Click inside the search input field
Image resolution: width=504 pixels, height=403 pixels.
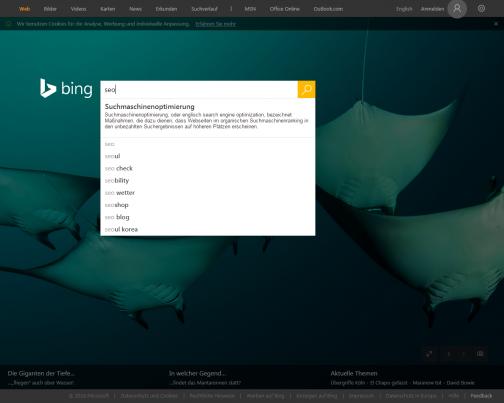(199, 89)
